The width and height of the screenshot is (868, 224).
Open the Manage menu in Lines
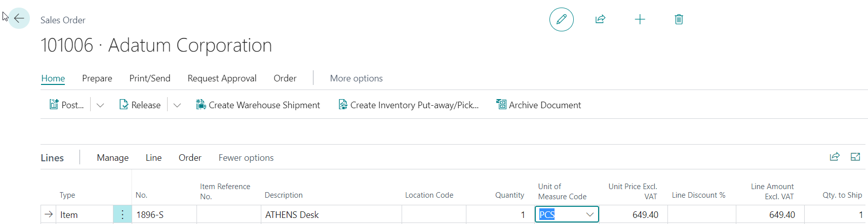[x=113, y=158]
